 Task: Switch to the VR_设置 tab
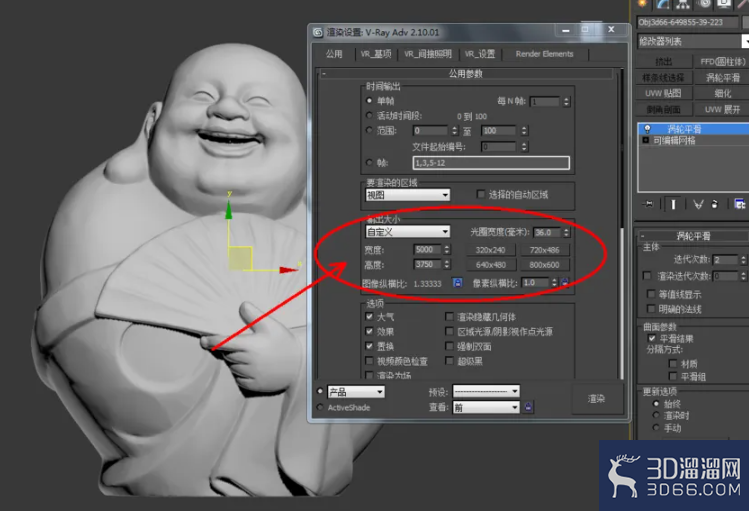[x=480, y=54]
